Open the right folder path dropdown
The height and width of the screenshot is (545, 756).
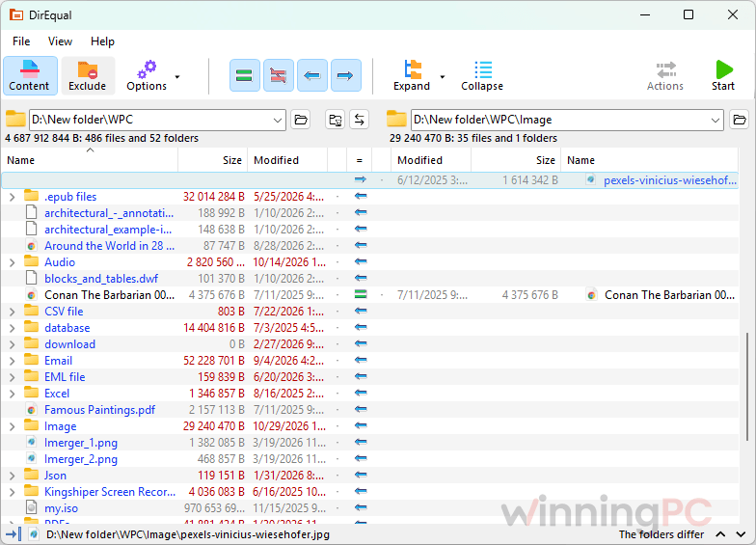coord(715,120)
